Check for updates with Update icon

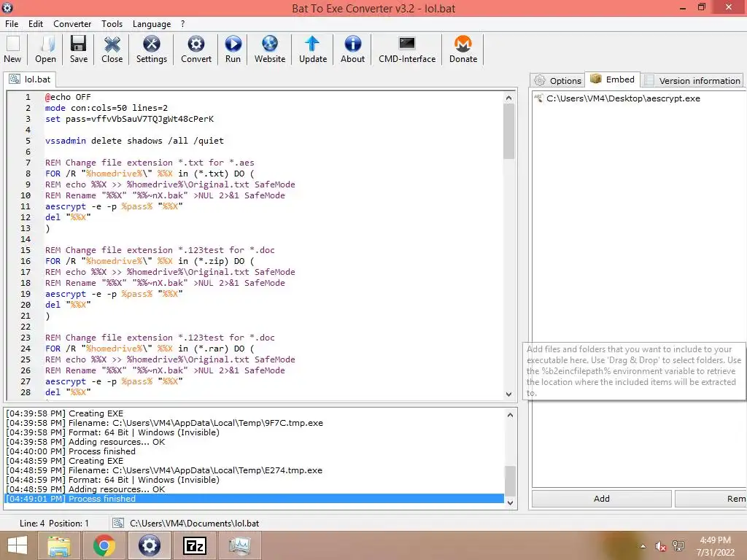point(312,50)
